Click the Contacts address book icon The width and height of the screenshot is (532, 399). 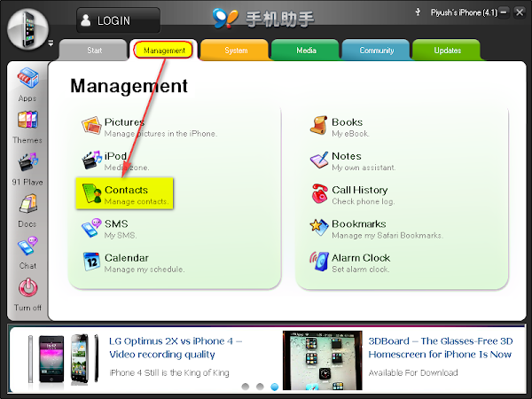pyautogui.click(x=91, y=193)
